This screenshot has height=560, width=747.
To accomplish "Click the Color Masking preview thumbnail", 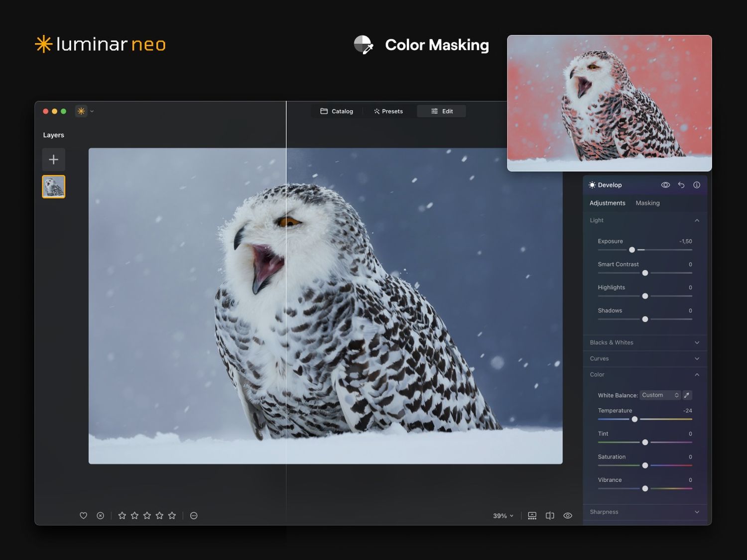I will [610, 103].
